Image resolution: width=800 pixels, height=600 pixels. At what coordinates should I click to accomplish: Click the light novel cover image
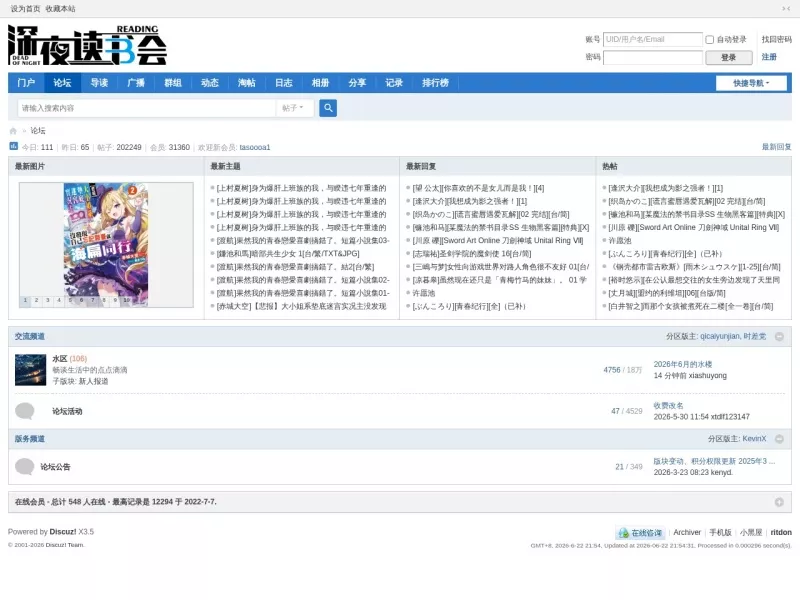click(106, 245)
